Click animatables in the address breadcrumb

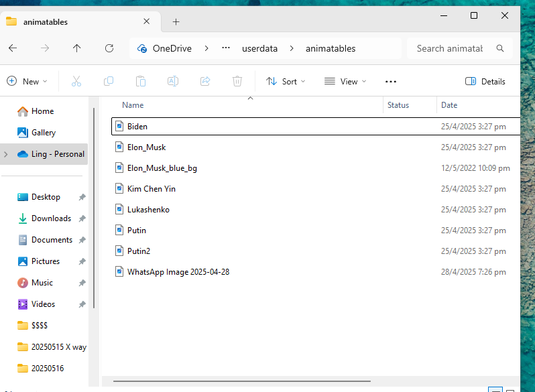(x=331, y=48)
